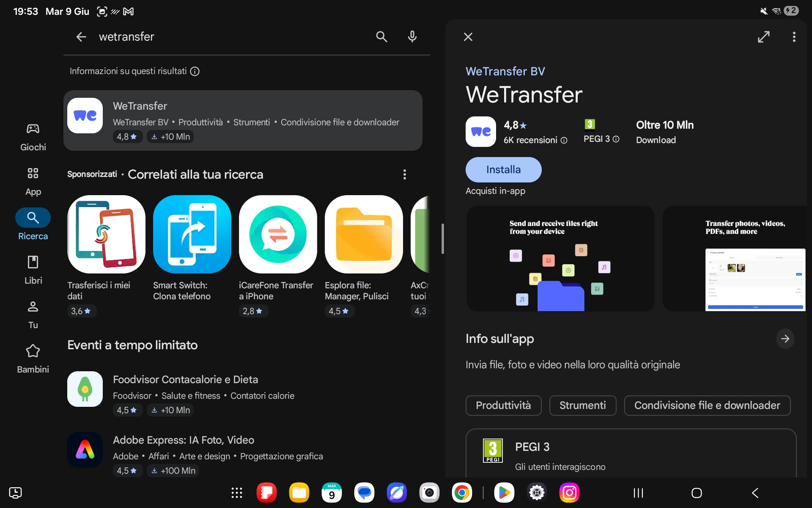
Task: Open Trasferisci i miei dati app
Action: 106,256
